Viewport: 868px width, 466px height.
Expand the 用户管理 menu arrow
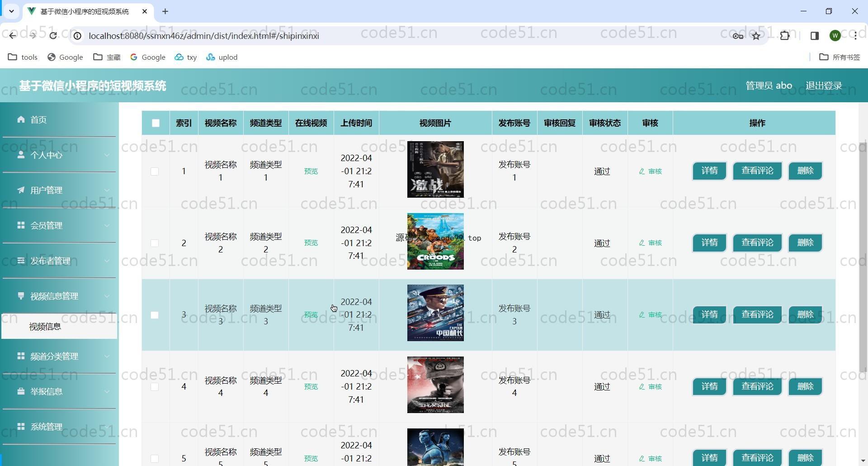coord(107,190)
